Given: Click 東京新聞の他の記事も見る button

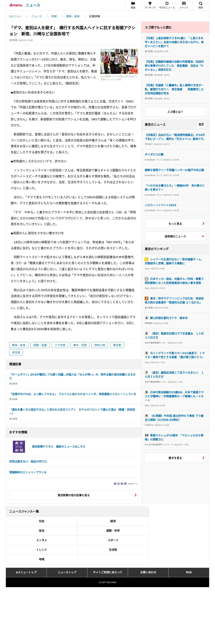Looking at the screenshot, I should pos(73,495).
